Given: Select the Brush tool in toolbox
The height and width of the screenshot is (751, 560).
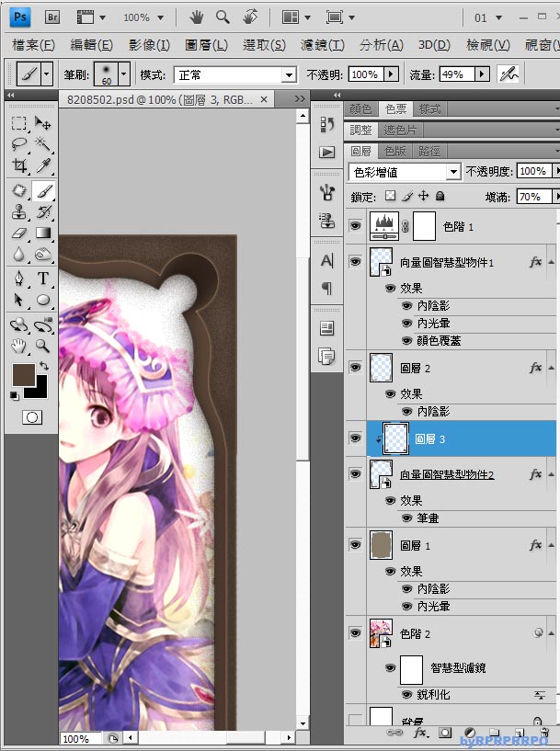Looking at the screenshot, I should [x=43, y=190].
